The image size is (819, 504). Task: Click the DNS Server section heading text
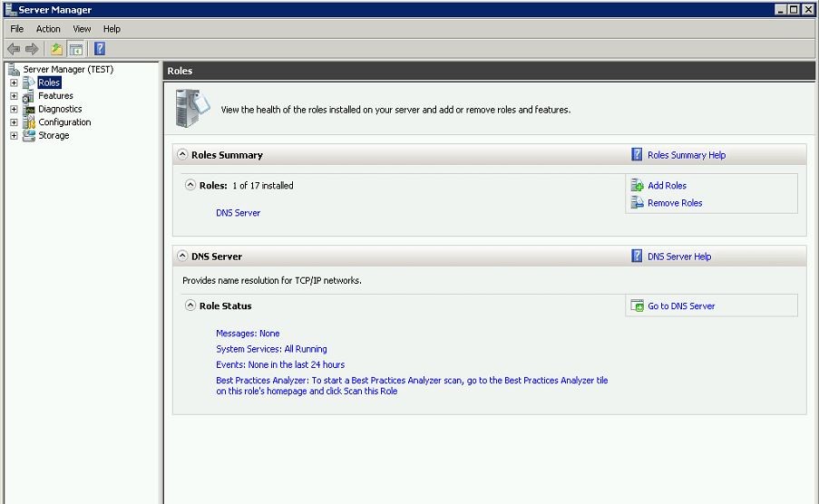[x=217, y=257]
